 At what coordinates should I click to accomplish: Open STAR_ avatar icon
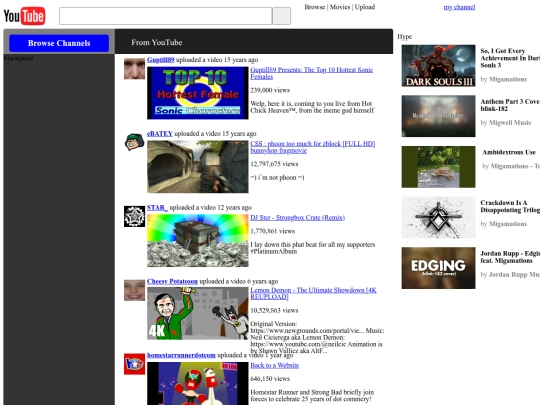point(134,216)
